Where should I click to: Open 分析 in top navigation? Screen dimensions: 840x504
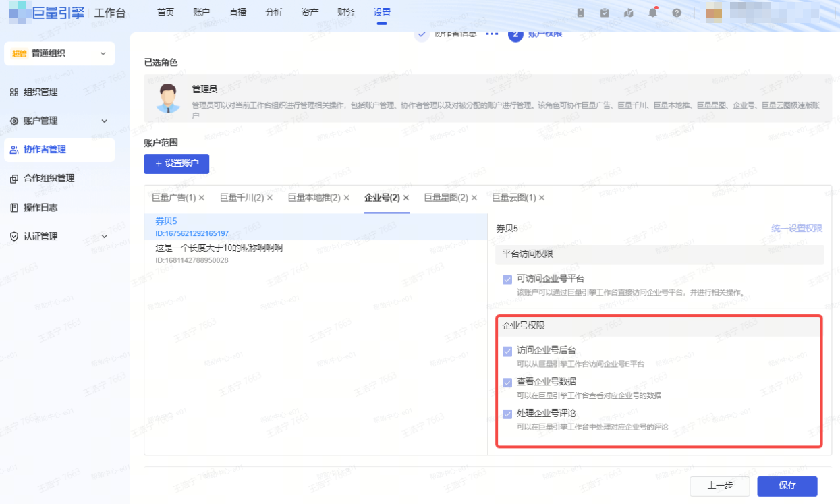coord(274,13)
